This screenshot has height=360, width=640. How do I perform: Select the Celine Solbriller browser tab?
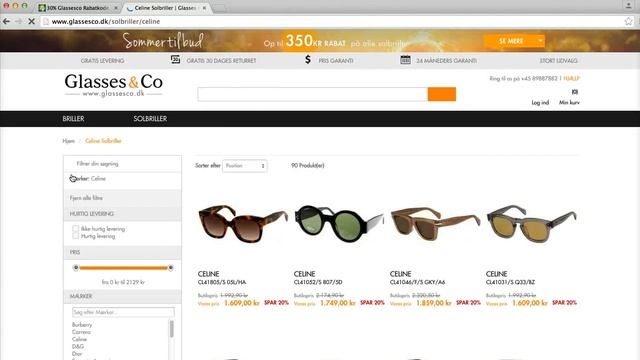coord(165,8)
